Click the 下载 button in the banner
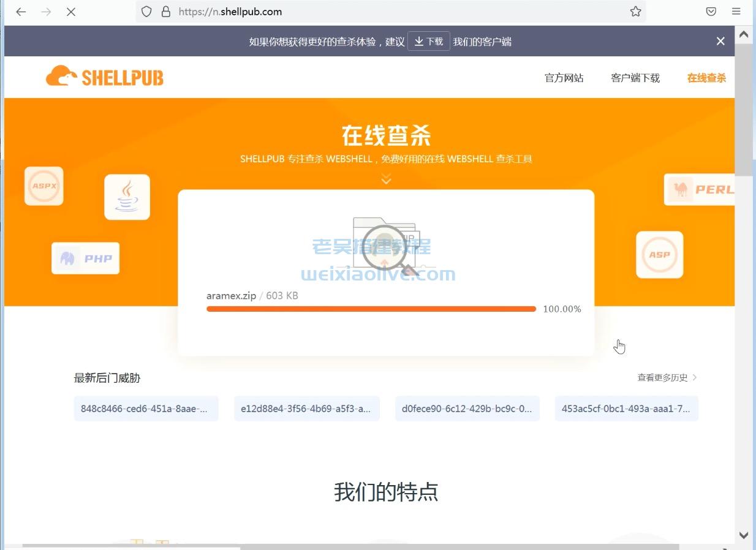The width and height of the screenshot is (756, 550). click(x=428, y=41)
